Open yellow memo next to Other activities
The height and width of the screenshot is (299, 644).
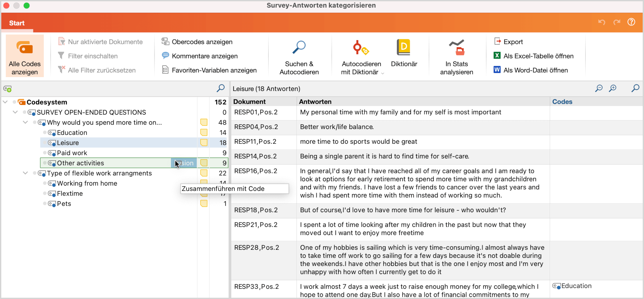pos(204,163)
